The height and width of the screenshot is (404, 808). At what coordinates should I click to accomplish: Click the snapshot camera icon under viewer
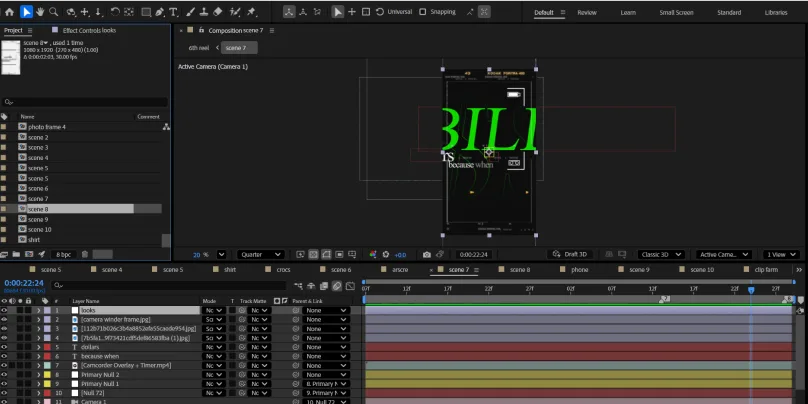click(x=427, y=254)
